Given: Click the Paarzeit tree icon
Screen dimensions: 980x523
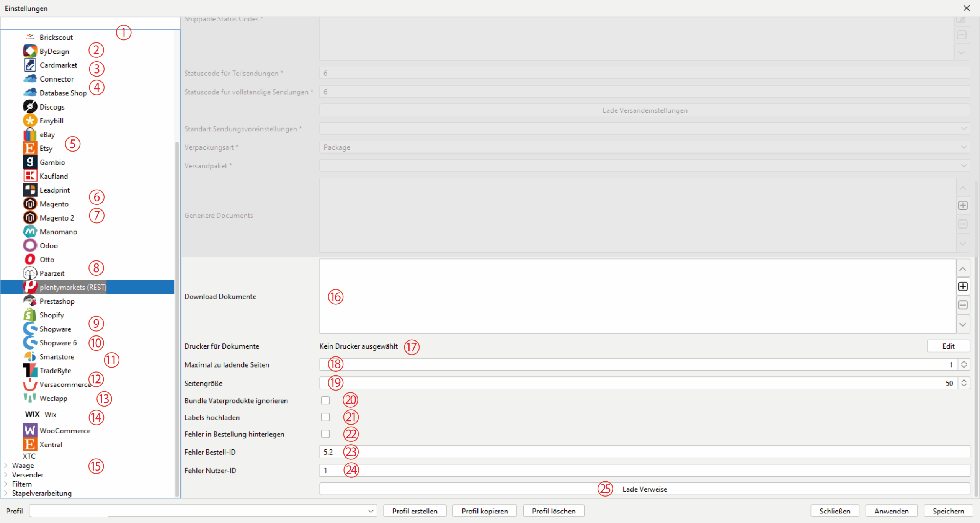Looking at the screenshot, I should point(30,273).
